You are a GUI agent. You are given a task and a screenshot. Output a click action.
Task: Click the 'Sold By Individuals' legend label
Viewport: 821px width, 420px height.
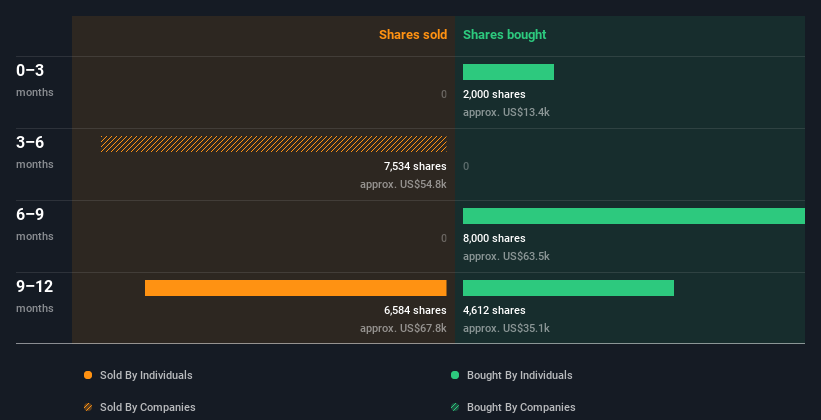[146, 375]
